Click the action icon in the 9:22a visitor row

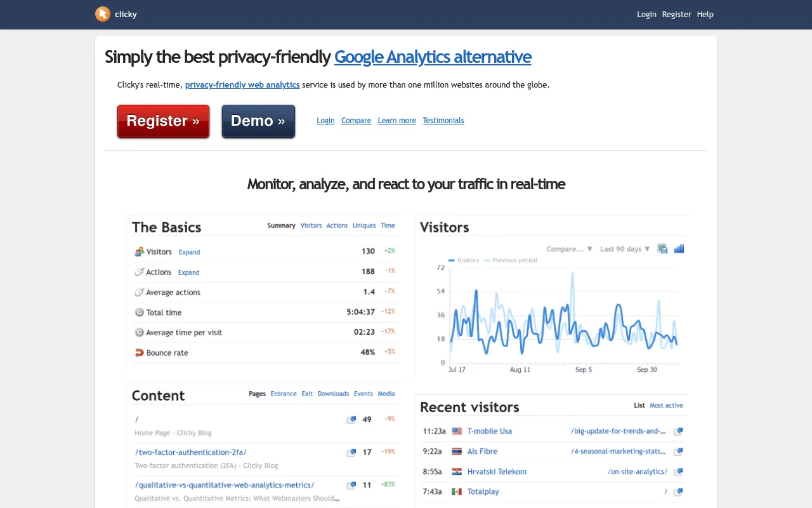click(678, 451)
